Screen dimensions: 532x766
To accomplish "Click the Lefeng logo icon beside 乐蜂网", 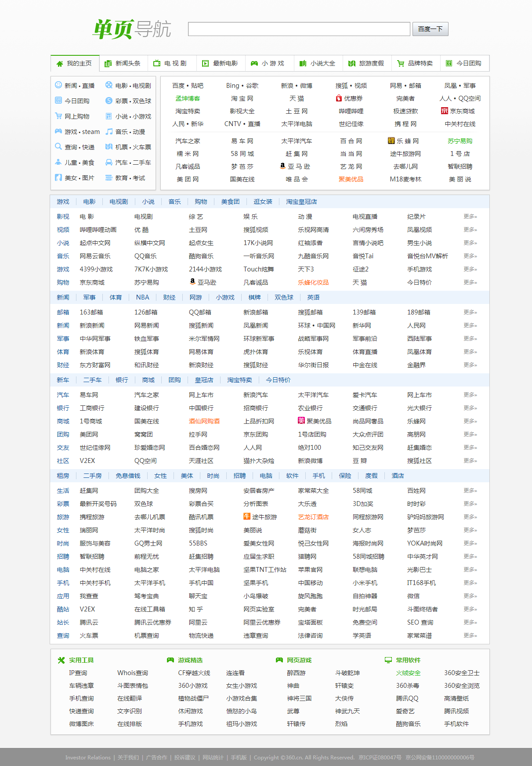I will pos(391,141).
